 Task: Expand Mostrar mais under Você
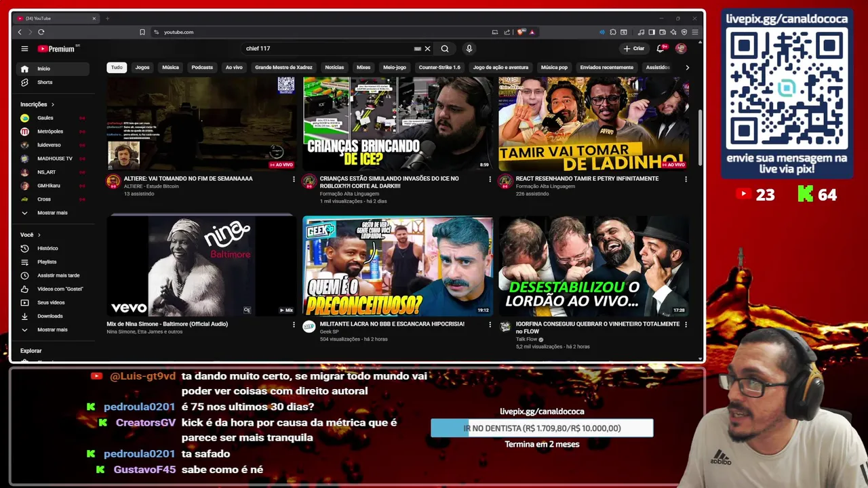pos(52,329)
